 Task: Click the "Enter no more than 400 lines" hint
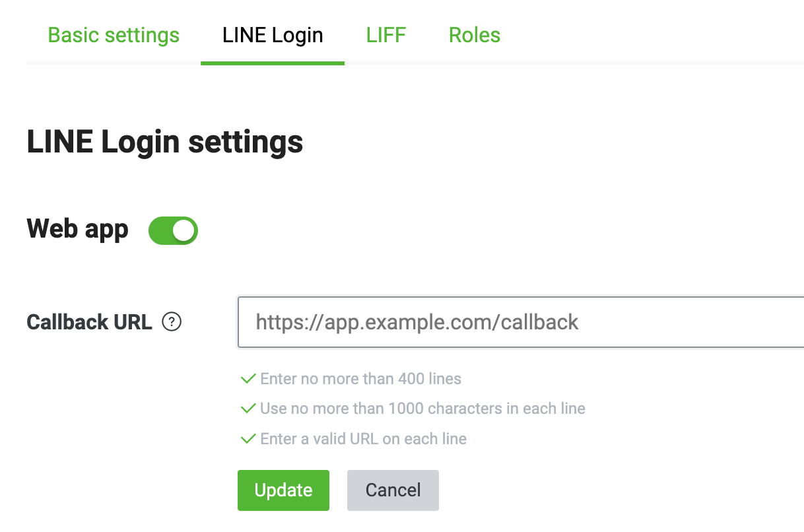pos(360,379)
